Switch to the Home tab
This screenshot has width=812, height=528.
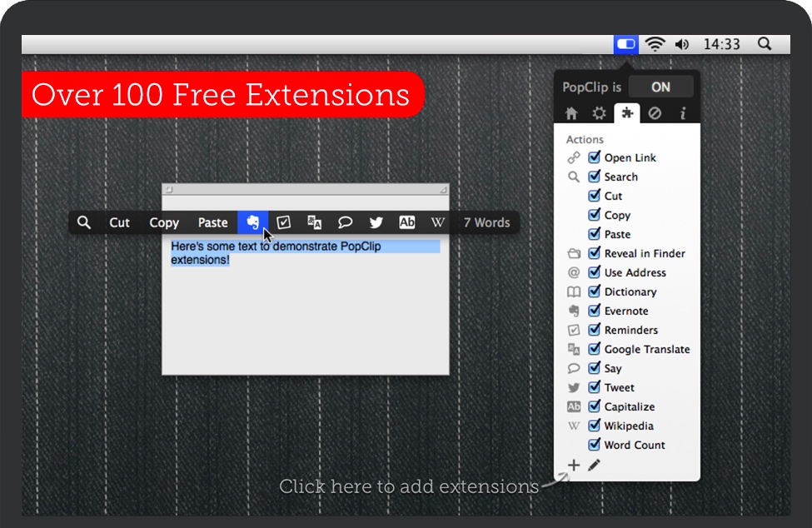(x=571, y=113)
